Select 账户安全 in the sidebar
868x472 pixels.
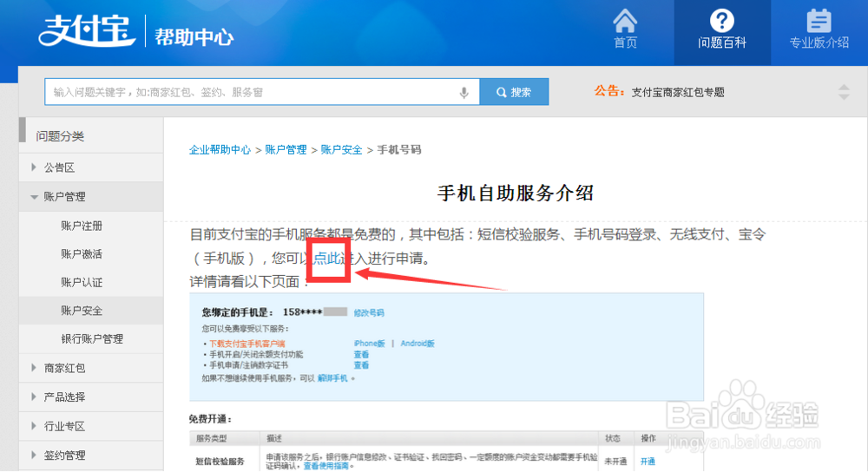[82, 311]
